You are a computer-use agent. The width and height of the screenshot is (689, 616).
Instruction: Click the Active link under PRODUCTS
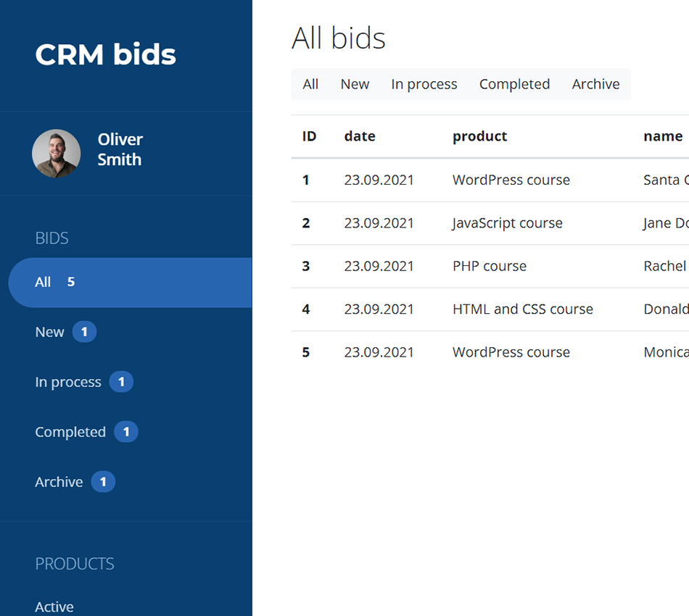pos(54,607)
